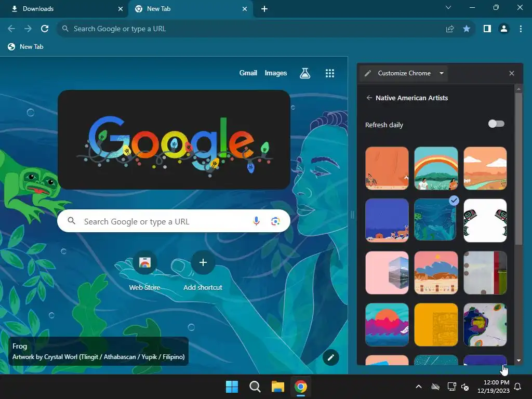Select the white formline art thumbnail
This screenshot has height=399, width=532.
(485, 220)
